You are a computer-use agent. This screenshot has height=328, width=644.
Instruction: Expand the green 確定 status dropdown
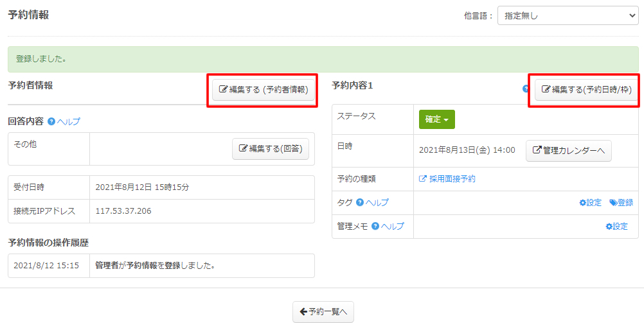[436, 119]
